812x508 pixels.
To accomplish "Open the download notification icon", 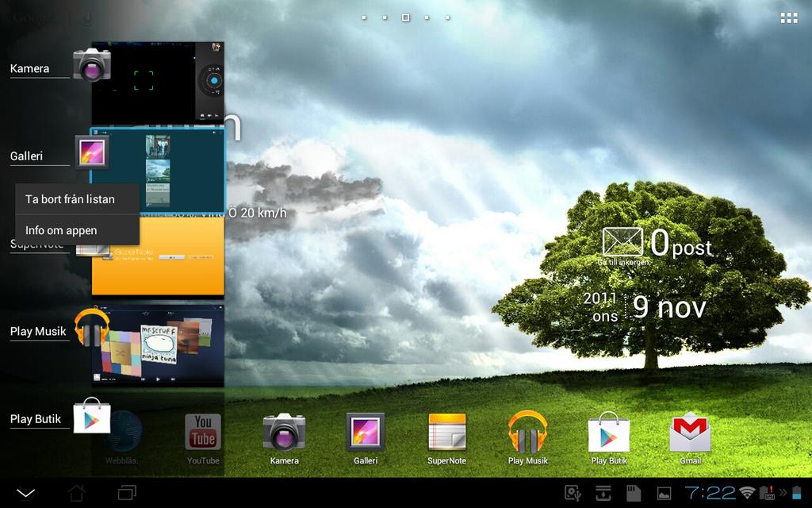I will tap(603, 493).
